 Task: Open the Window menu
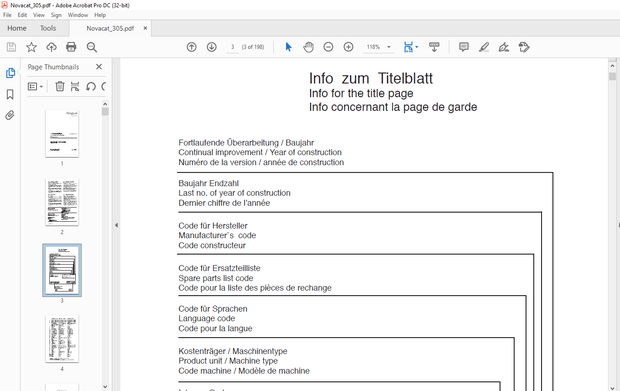tap(78, 15)
